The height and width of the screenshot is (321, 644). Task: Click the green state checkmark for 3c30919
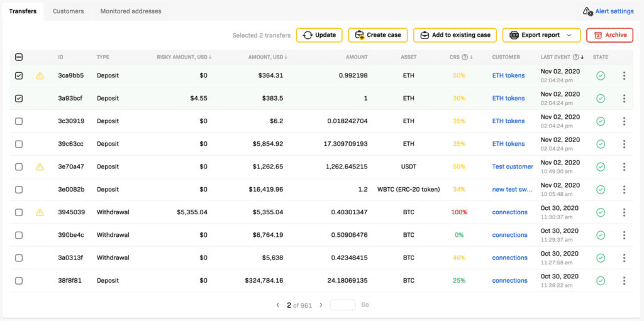coord(601,121)
